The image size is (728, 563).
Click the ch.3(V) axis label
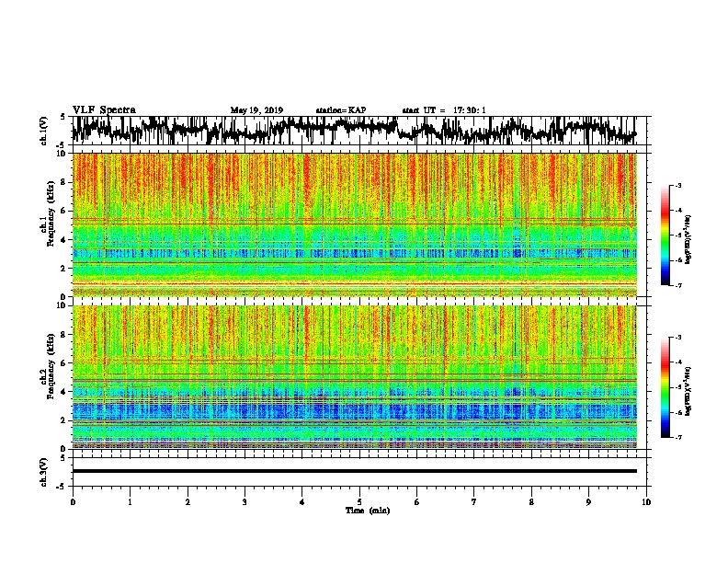[x=44, y=472]
